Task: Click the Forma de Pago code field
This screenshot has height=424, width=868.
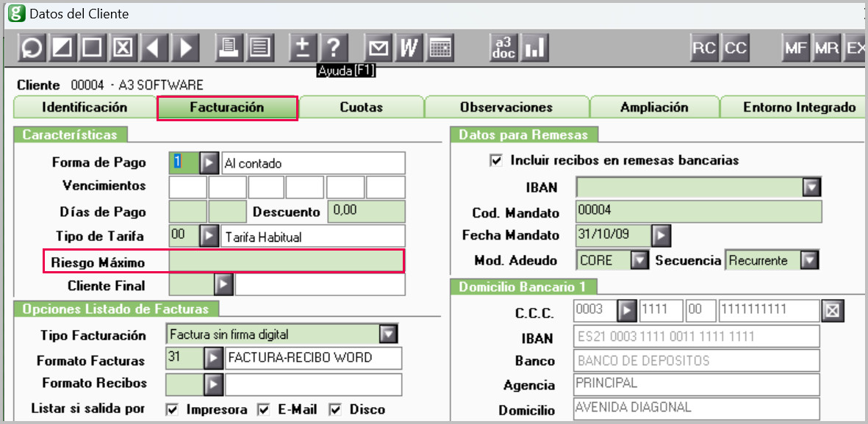Action: pos(184,162)
